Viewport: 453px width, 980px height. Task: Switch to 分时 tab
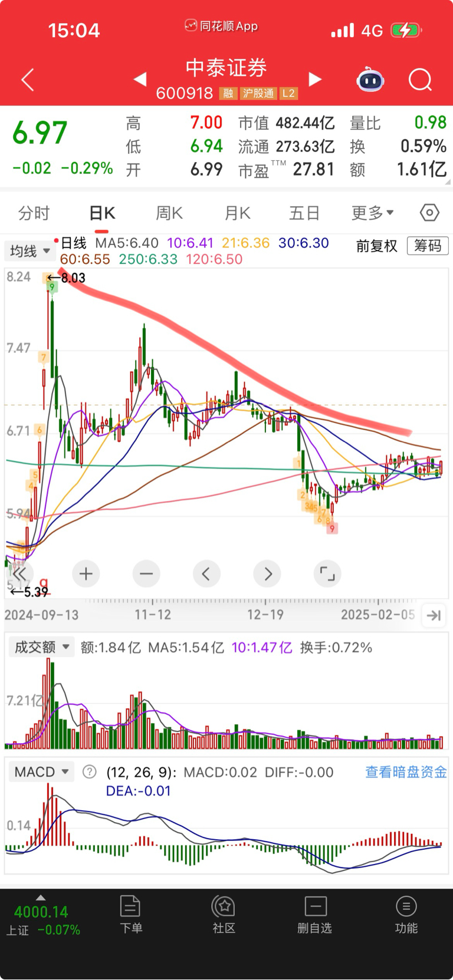34,213
